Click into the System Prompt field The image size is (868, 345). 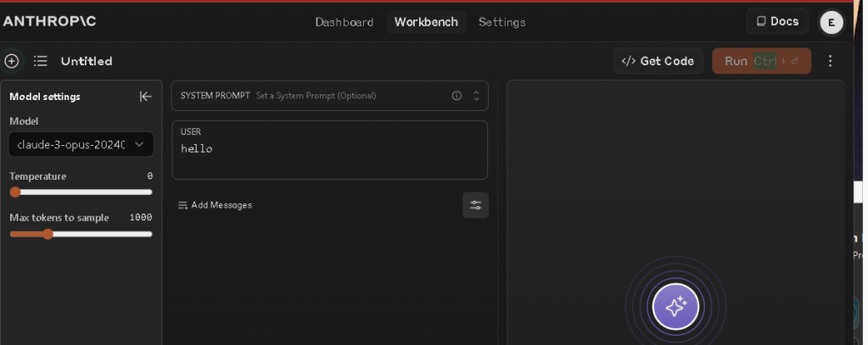pos(329,96)
